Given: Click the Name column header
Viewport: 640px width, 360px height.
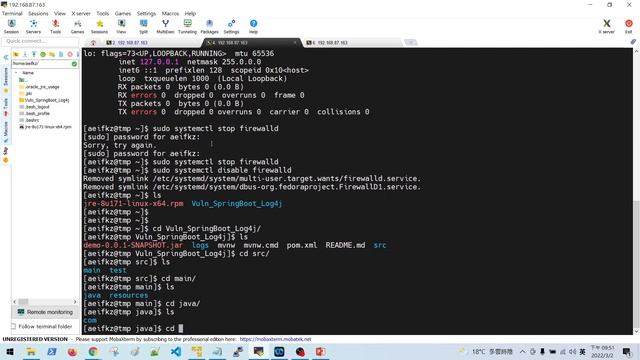Looking at the screenshot, I should pyautogui.click(x=28, y=73).
